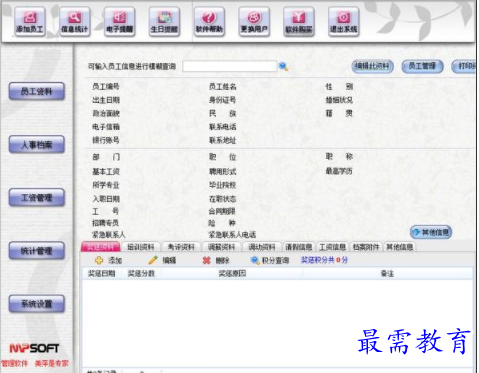The height and width of the screenshot is (373, 479).
Task: Open the 统计管理 sidebar section
Action: [37, 251]
